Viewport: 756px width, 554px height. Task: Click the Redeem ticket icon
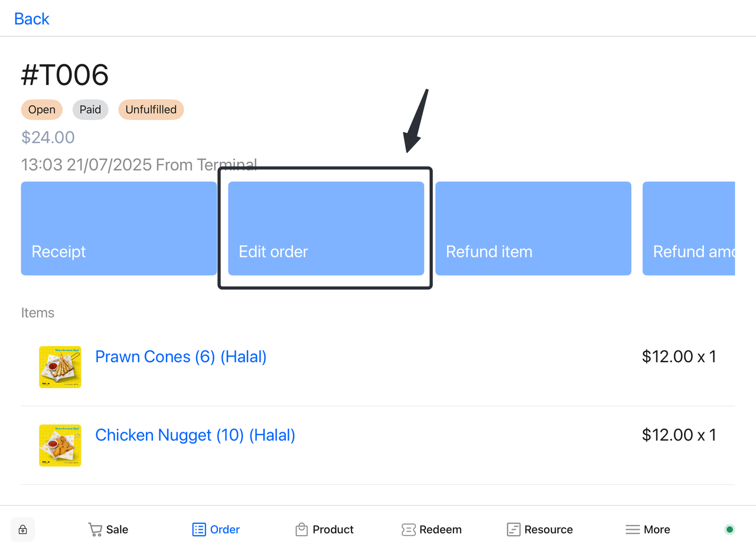[x=409, y=529]
